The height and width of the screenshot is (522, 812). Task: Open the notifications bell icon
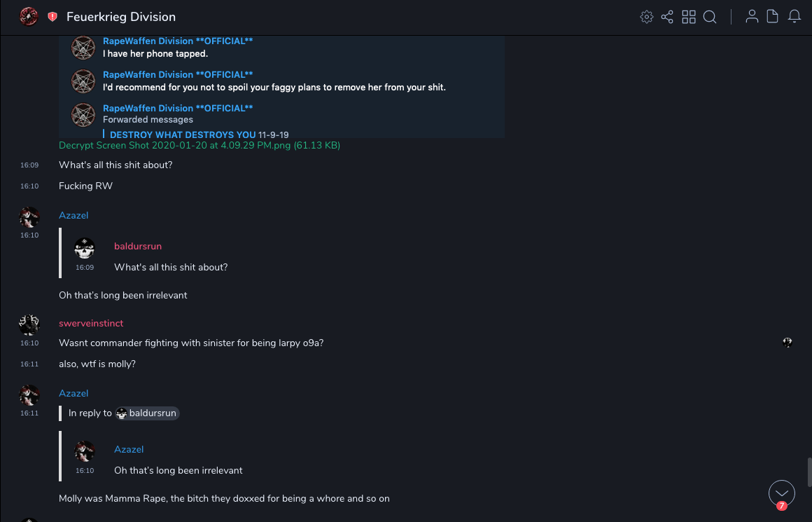click(794, 17)
